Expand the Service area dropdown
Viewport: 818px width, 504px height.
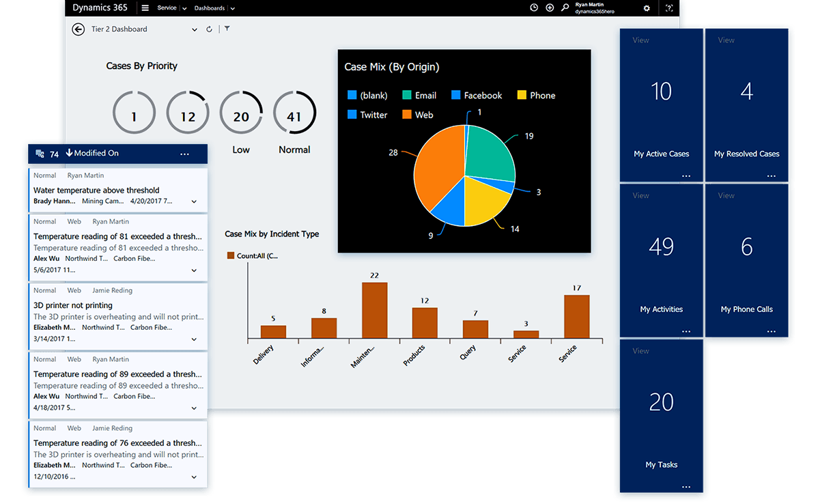click(x=184, y=8)
